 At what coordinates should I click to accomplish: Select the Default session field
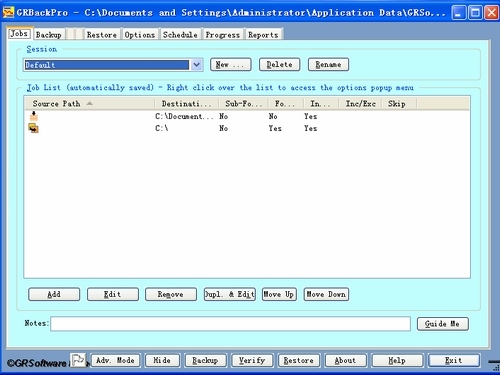click(x=107, y=65)
